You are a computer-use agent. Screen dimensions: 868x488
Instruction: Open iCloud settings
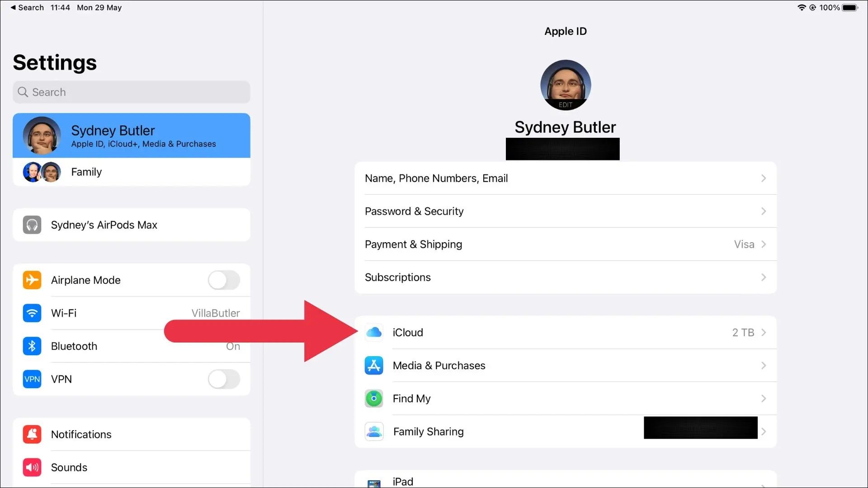(565, 333)
